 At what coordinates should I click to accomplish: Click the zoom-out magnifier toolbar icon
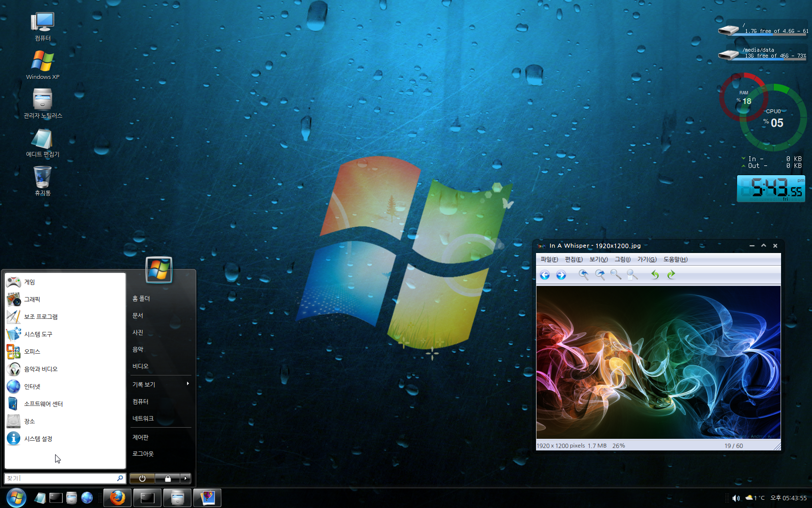tap(600, 275)
